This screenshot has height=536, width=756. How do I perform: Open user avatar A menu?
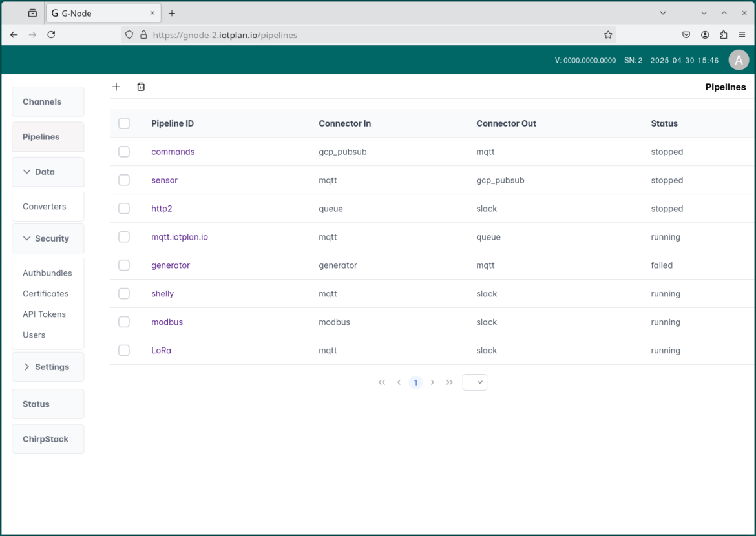click(738, 60)
